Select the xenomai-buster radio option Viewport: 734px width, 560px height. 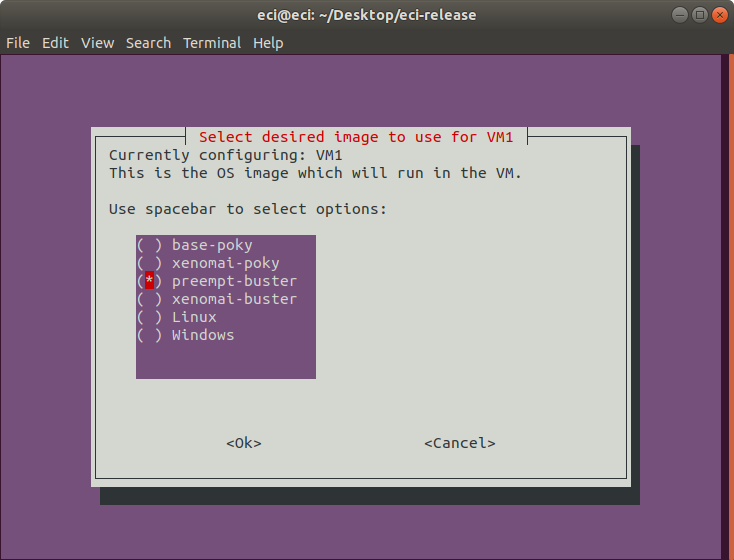217,299
